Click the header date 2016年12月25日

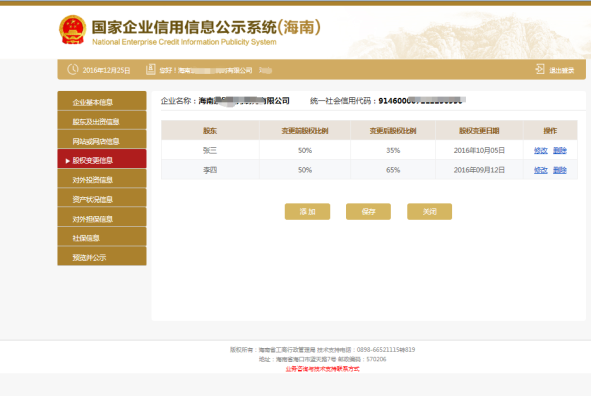pyautogui.click(x=106, y=70)
